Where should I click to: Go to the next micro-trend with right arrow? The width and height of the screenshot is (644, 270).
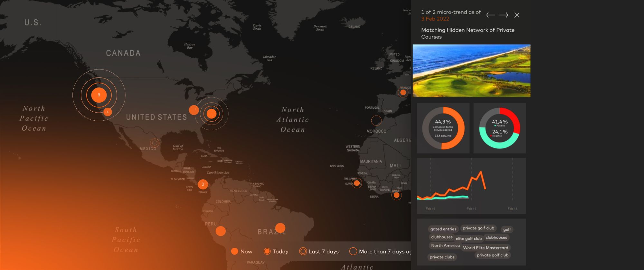[x=504, y=15]
